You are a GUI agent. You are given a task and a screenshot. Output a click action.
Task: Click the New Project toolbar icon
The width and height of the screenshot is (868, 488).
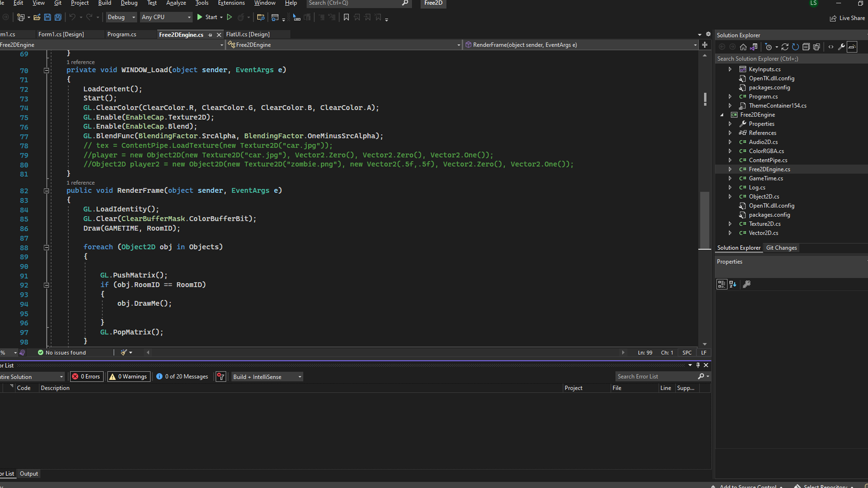(x=20, y=17)
